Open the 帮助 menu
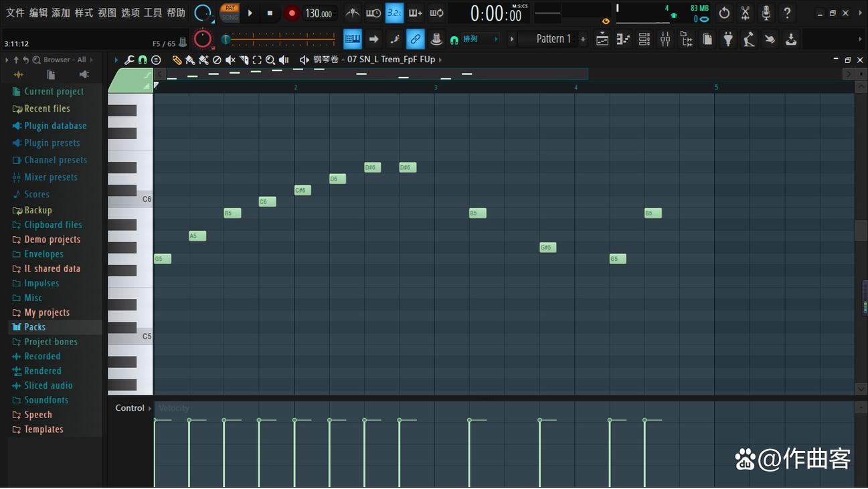Viewport: 868px width, 489px height. pos(175,13)
